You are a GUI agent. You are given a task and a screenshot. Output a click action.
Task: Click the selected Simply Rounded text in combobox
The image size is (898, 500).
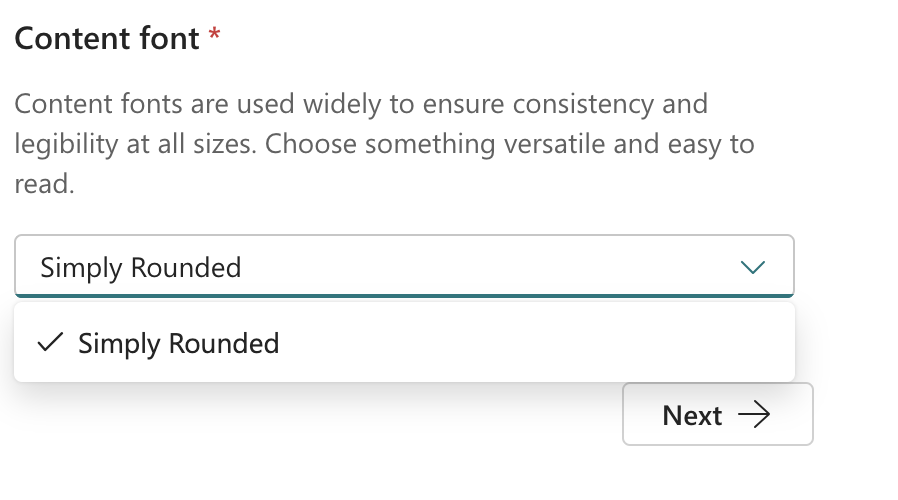[x=140, y=268]
